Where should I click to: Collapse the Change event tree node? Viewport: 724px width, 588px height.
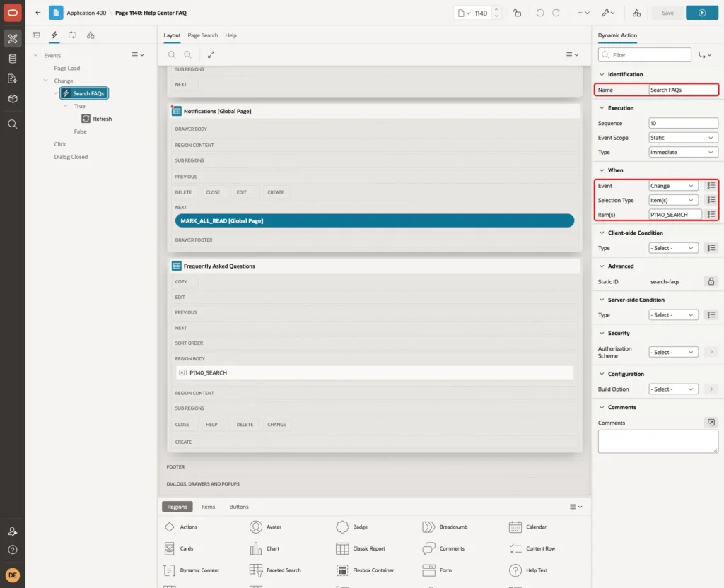pos(46,81)
